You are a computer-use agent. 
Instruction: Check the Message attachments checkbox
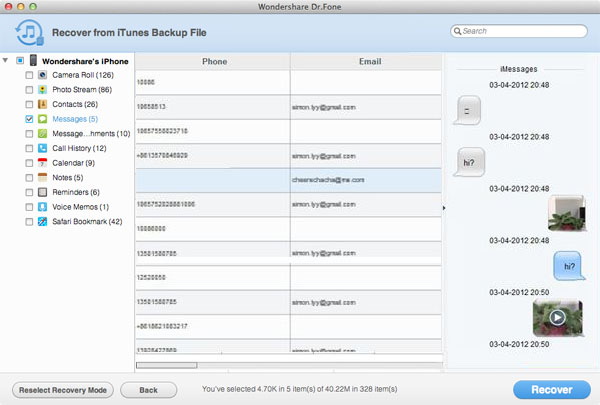pyautogui.click(x=29, y=134)
